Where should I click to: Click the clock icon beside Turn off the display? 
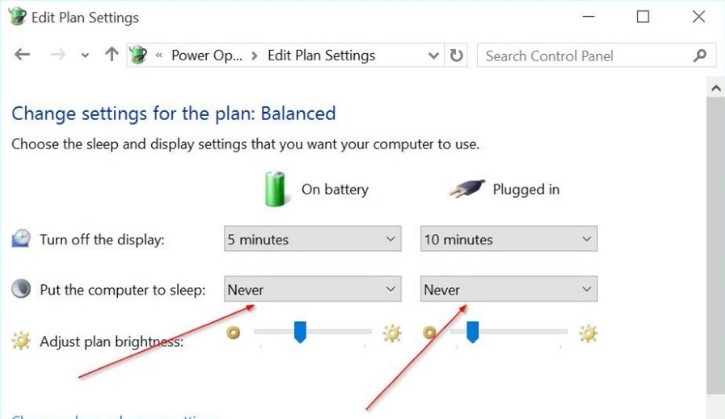[x=21, y=239]
